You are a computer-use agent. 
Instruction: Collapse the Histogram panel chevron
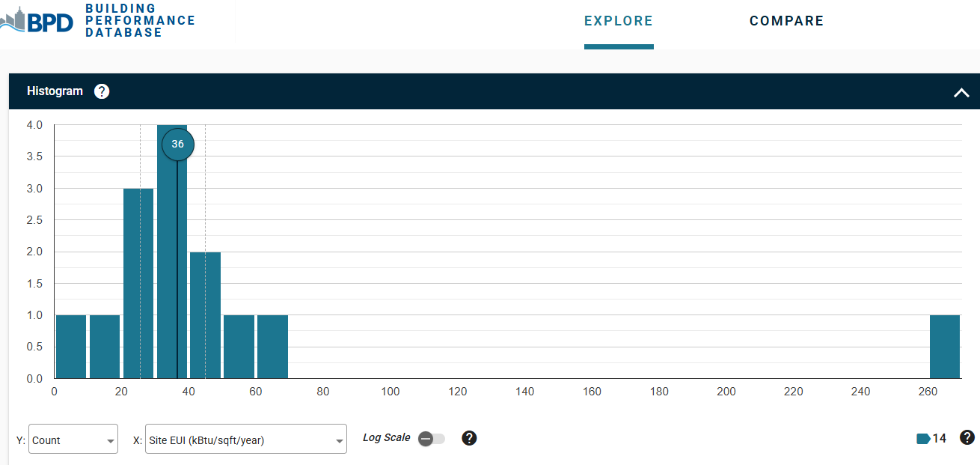coord(961,92)
